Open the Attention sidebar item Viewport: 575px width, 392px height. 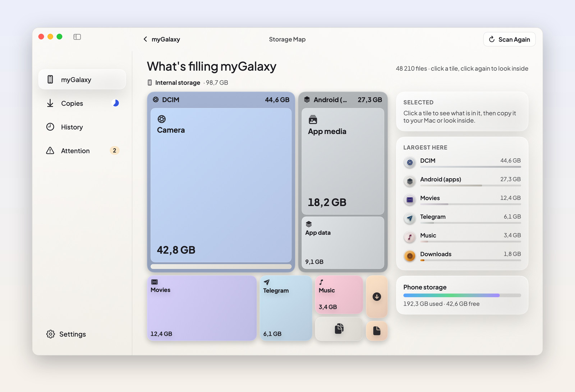coord(82,151)
